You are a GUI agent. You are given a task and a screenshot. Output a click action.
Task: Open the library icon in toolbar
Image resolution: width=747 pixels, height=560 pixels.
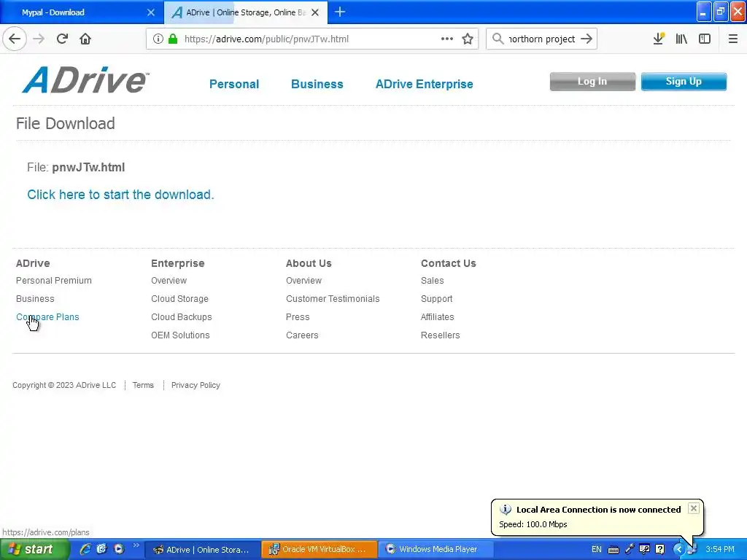click(x=681, y=39)
